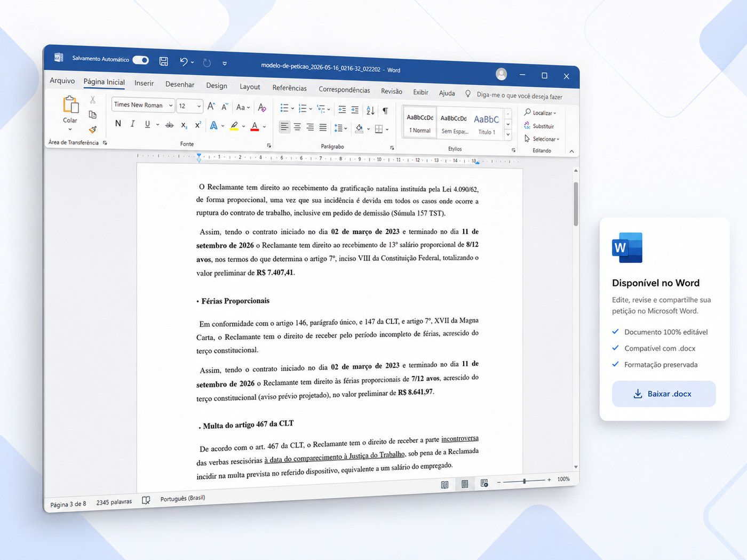747x560 pixels.
Task: Collapse the ribbon chevron
Action: (x=572, y=151)
